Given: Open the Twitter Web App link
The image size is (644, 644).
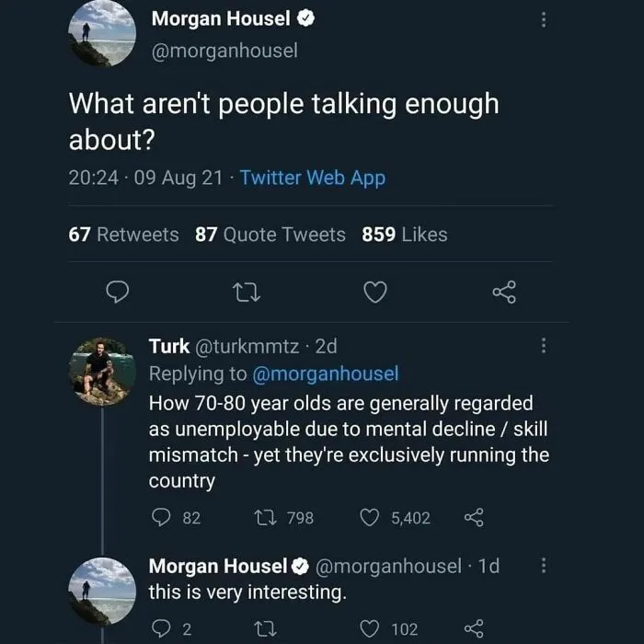Looking at the screenshot, I should pos(313,178).
